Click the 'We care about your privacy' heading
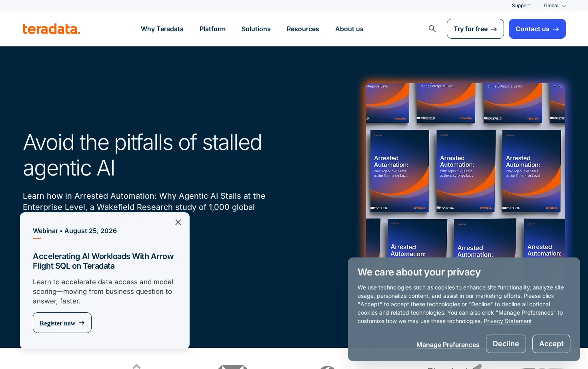The width and height of the screenshot is (588, 369). pos(419,272)
